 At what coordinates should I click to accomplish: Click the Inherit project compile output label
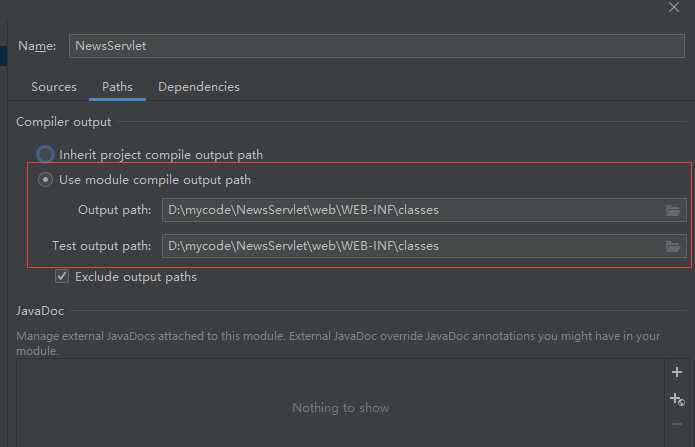pyautogui.click(x=161, y=155)
